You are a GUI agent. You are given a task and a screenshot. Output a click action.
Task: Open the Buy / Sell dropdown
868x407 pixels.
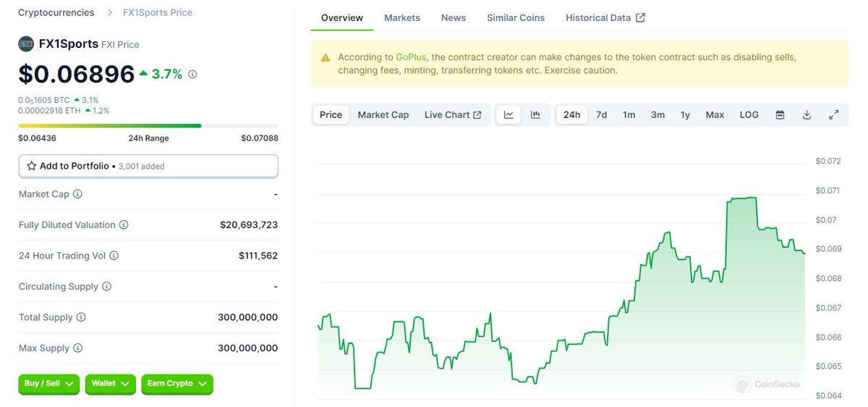pyautogui.click(x=49, y=384)
